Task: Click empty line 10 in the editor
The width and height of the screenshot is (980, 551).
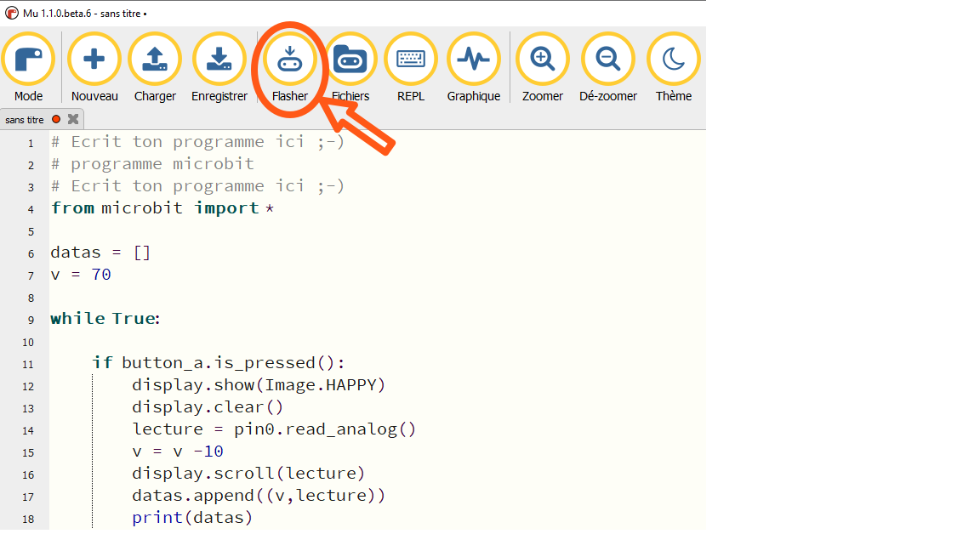Action: tap(378, 341)
